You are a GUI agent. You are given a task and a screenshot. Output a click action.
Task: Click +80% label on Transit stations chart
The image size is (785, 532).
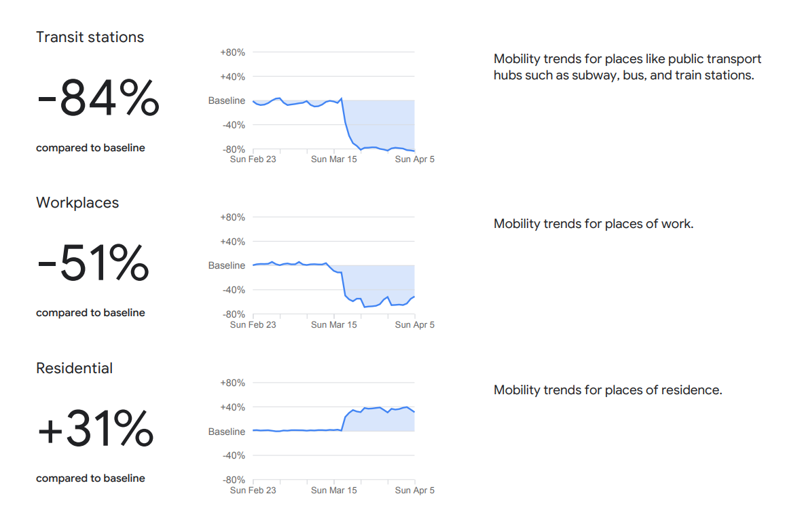[x=232, y=52]
